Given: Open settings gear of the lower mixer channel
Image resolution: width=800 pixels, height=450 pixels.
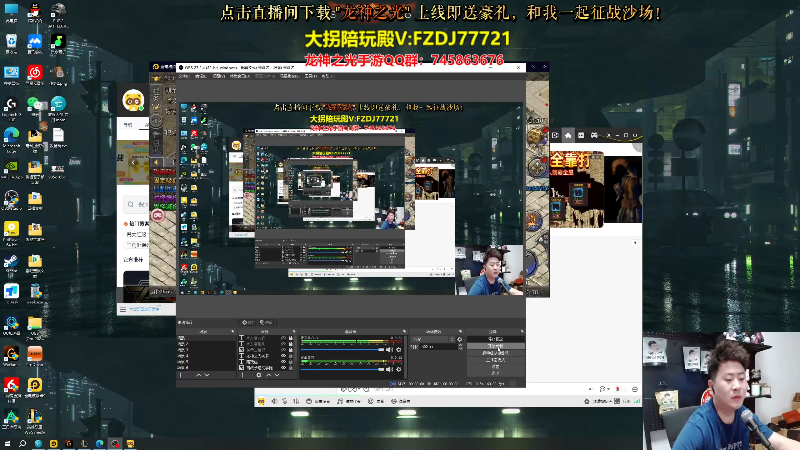Looking at the screenshot, I should 398,369.
